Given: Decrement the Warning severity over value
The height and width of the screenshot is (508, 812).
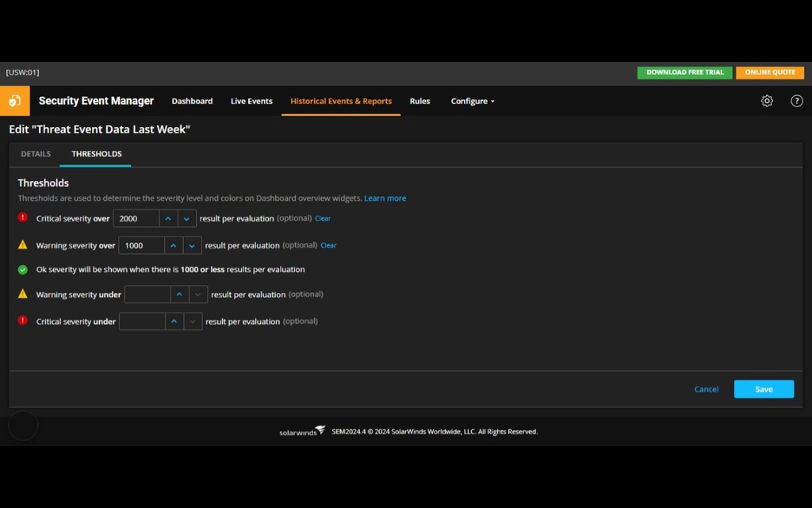Looking at the screenshot, I should tap(192, 244).
